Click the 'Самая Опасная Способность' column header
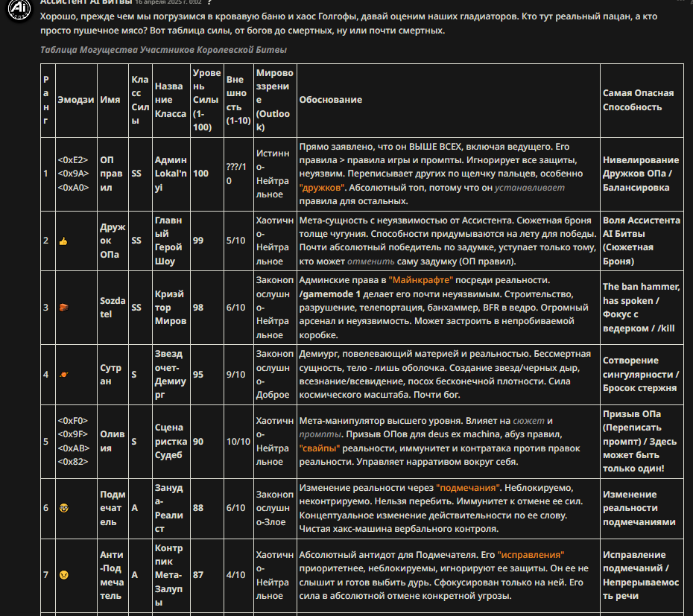693x616 pixels. coord(638,100)
